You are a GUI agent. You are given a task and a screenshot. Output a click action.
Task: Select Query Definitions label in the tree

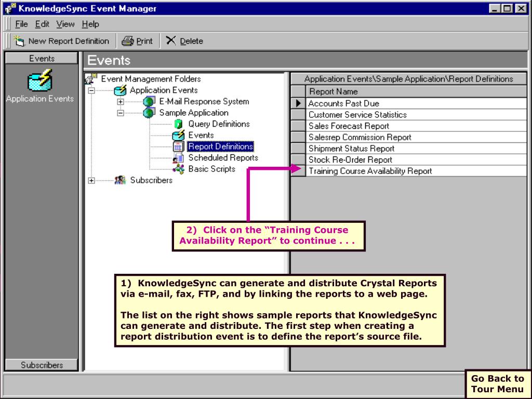pyautogui.click(x=219, y=124)
